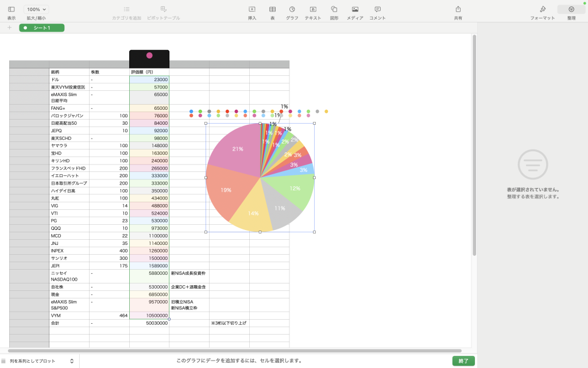Select the cell containing 50030000
588x368 pixels.
[149, 323]
